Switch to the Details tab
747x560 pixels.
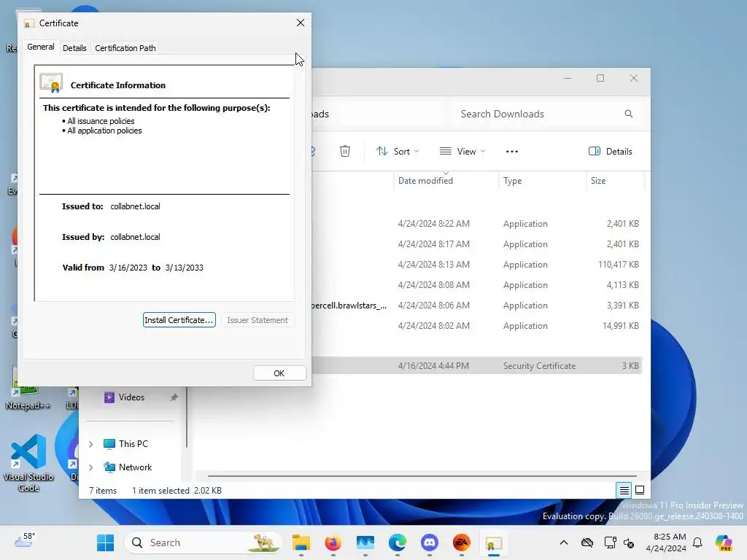pyautogui.click(x=74, y=48)
